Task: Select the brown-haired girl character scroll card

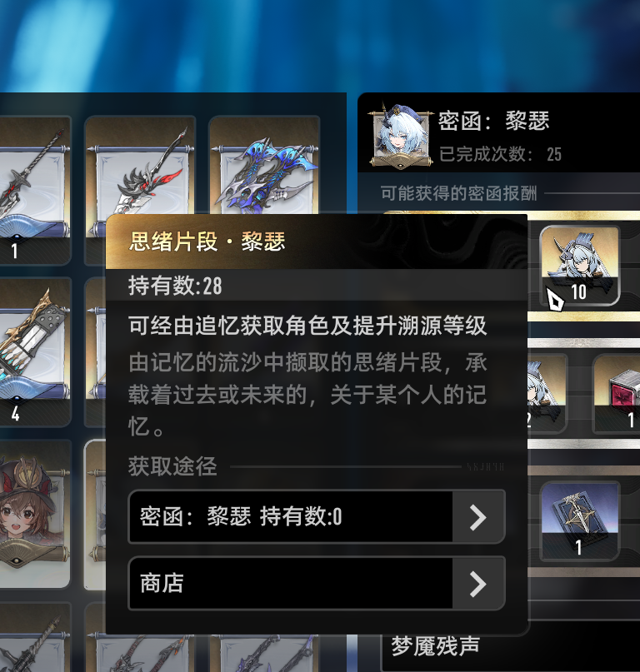Action: point(34,514)
